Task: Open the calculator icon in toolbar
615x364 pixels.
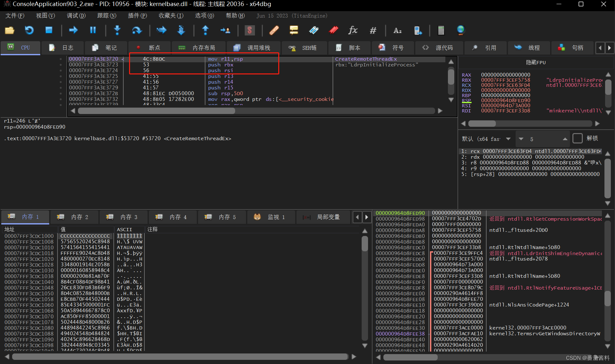Action: pyautogui.click(x=441, y=30)
